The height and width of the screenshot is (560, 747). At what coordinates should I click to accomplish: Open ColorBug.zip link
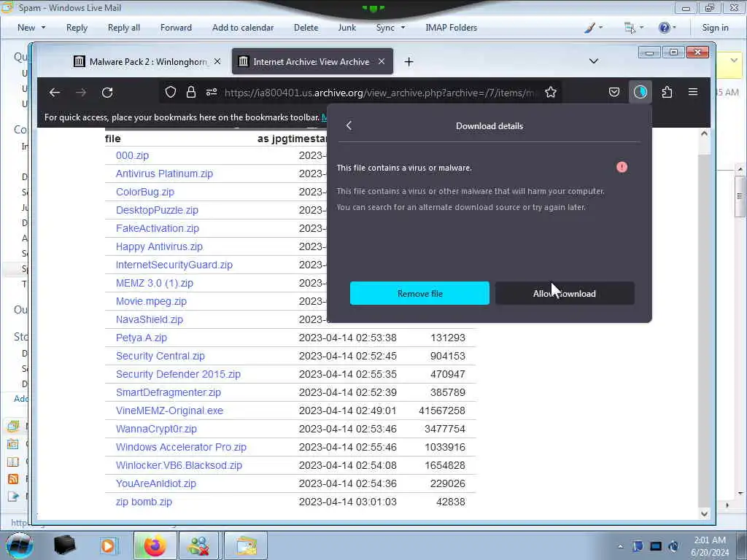tap(145, 192)
